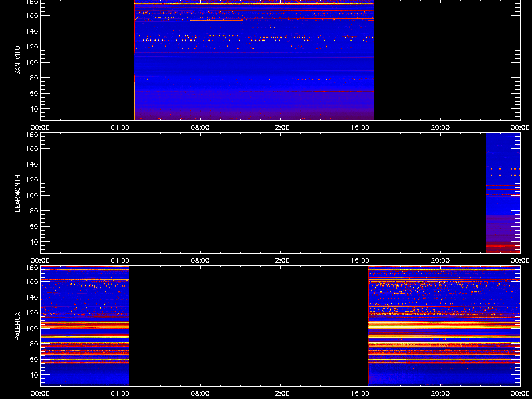Click the San Vito spectrogram data block
Image resolution: width=532 pixels, height=399 pixels.
click(254, 60)
